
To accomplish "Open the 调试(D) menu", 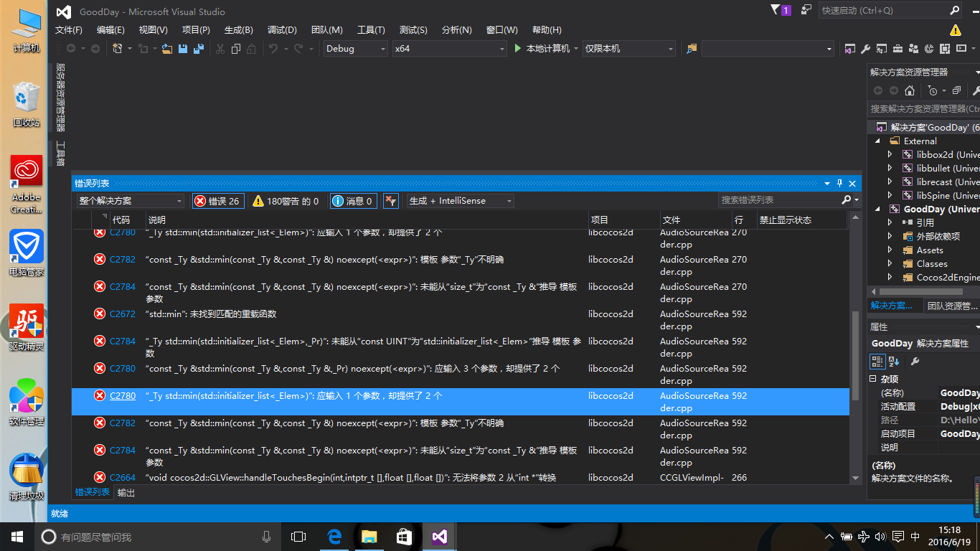I will 282,30.
